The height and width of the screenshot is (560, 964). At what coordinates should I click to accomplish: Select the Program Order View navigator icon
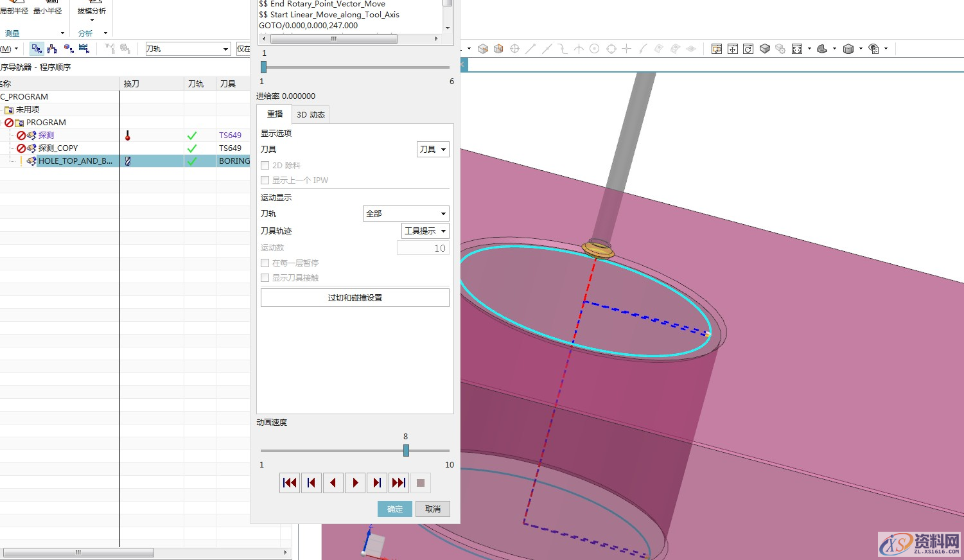pyautogui.click(x=37, y=49)
